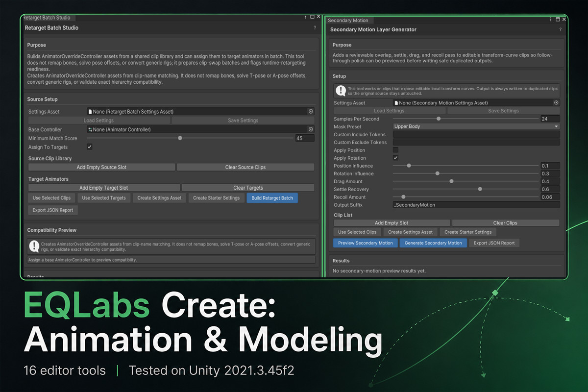Open help icon in Secondary Motion Layer Generator
This screenshot has height=392, width=588.
[560, 30]
